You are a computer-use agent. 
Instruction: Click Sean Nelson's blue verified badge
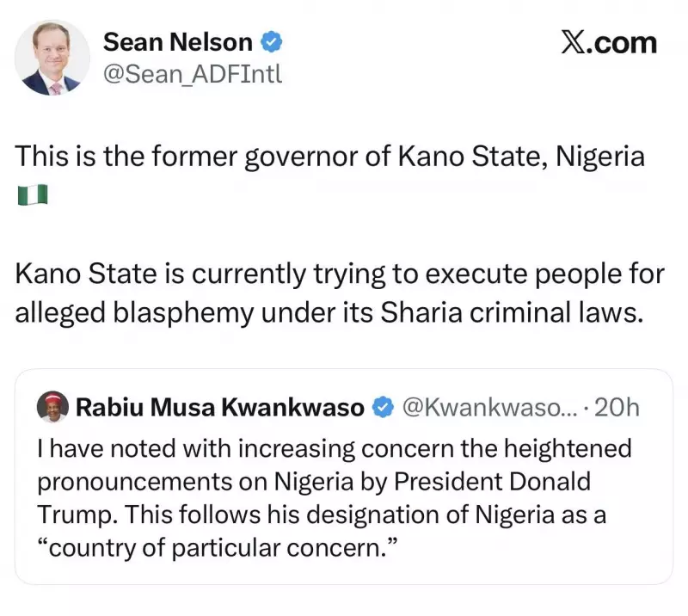pos(273,40)
